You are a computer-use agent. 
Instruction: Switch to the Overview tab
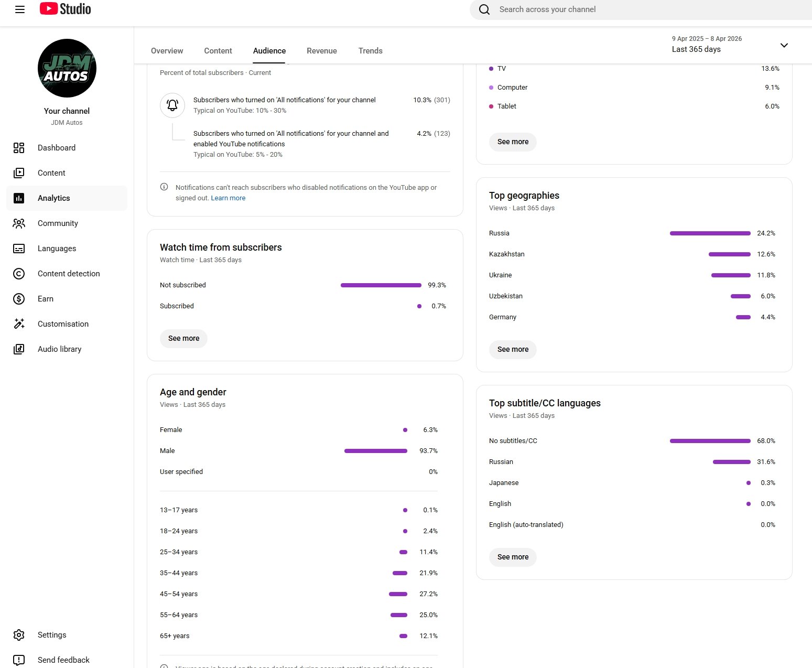(x=167, y=51)
